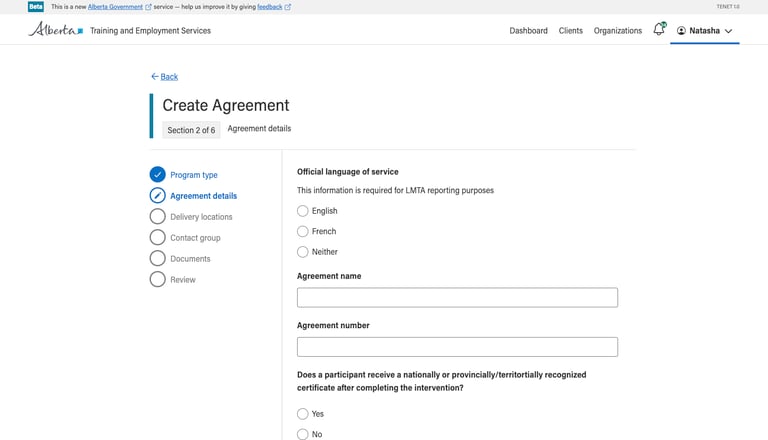Choose Neither for official language
The image size is (768, 440).
tap(303, 252)
